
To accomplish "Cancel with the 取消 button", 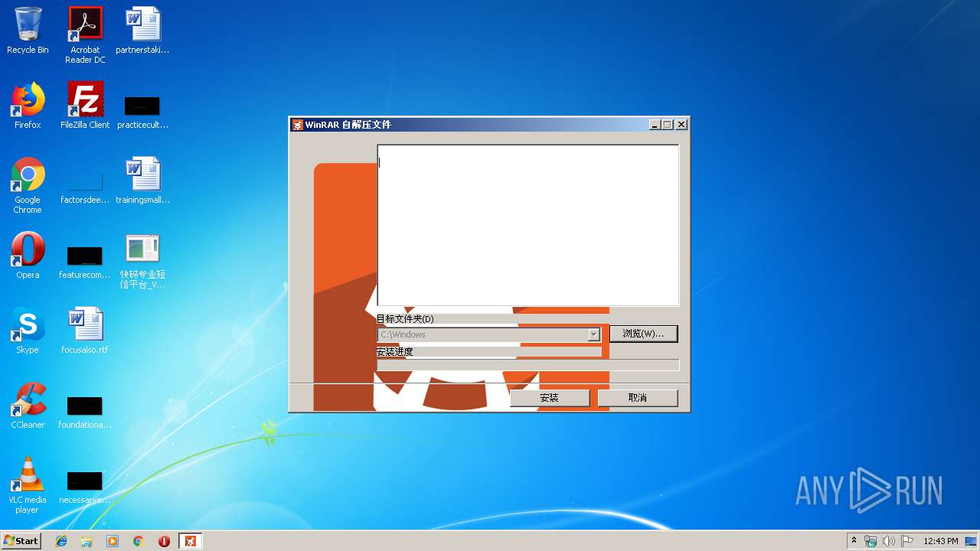I will click(x=637, y=398).
